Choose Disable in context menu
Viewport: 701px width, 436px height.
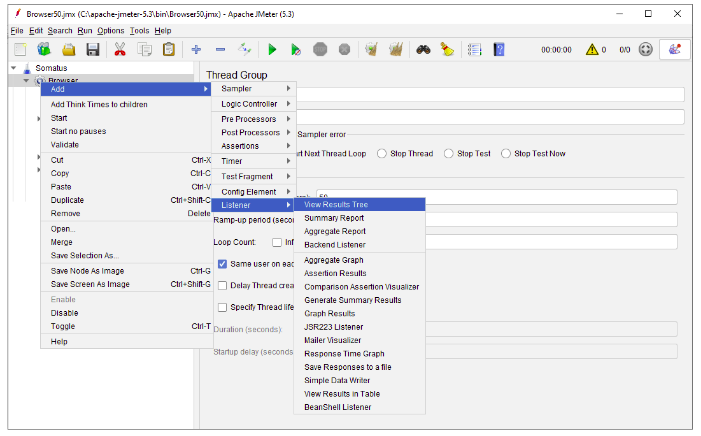click(126, 313)
